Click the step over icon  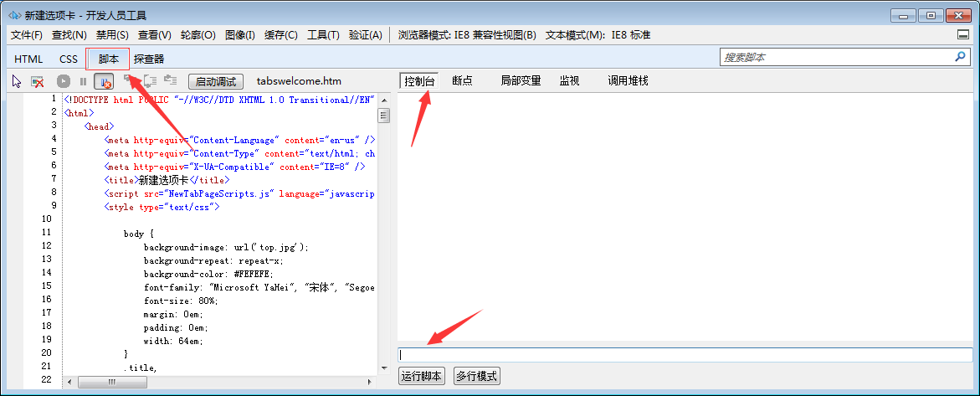(x=151, y=80)
